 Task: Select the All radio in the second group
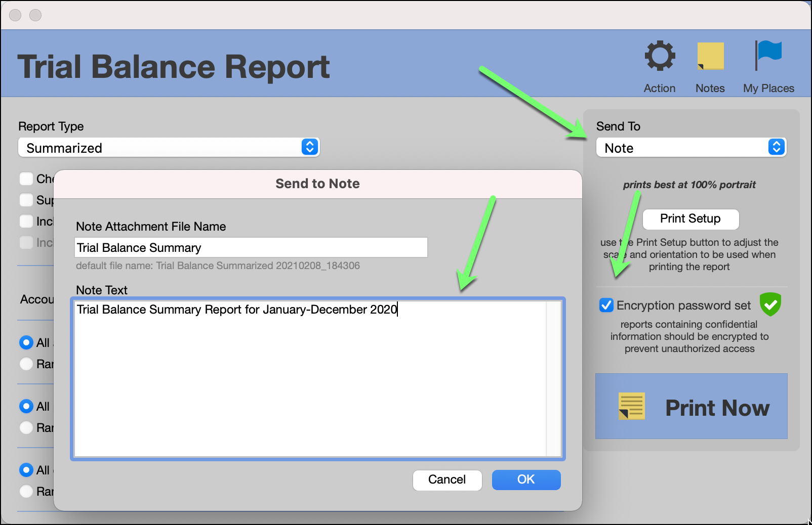26,406
